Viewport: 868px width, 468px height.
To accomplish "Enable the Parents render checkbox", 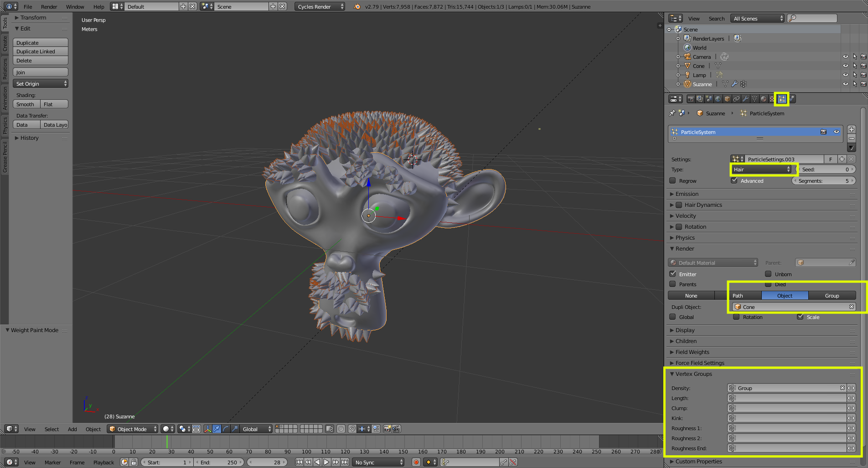I will [672, 284].
